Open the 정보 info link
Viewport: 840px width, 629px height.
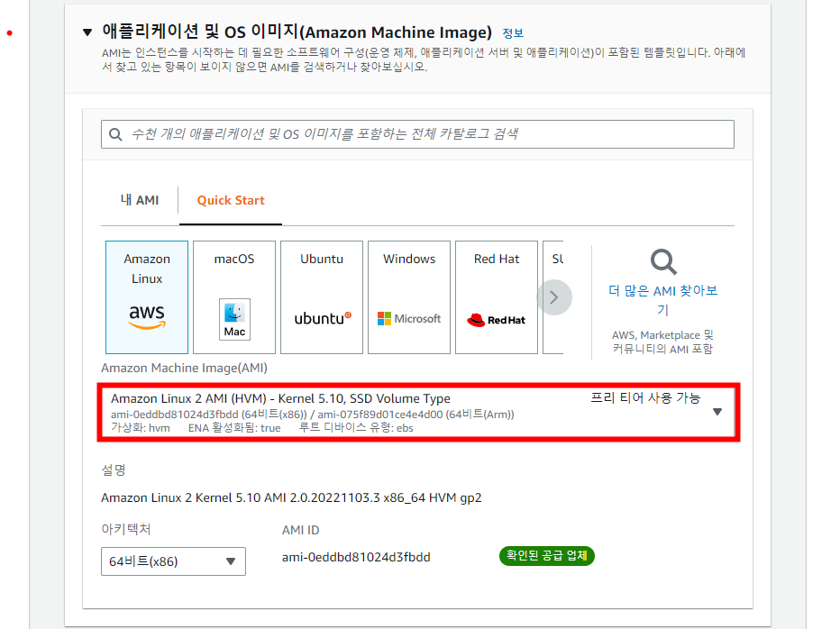[x=513, y=33]
